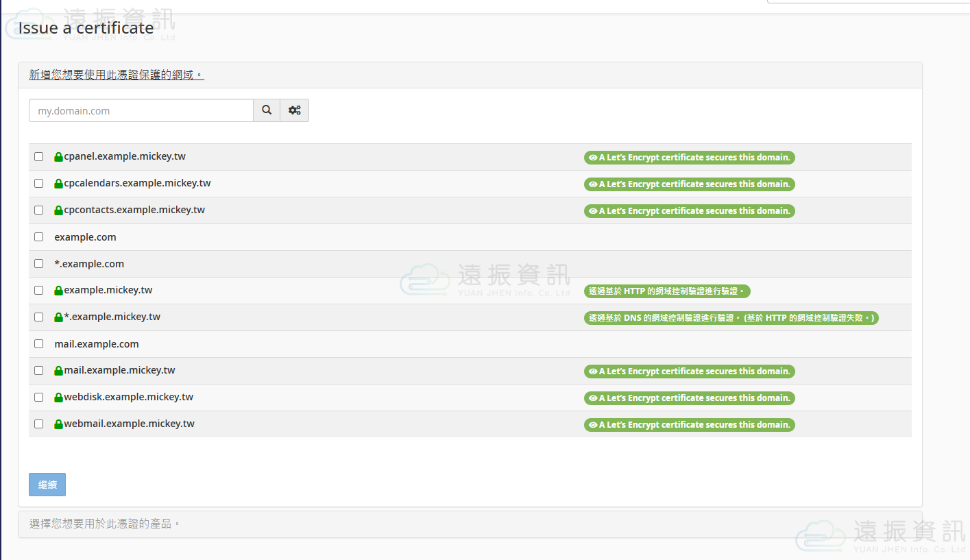Focus the my.domain.com search field

(x=141, y=110)
